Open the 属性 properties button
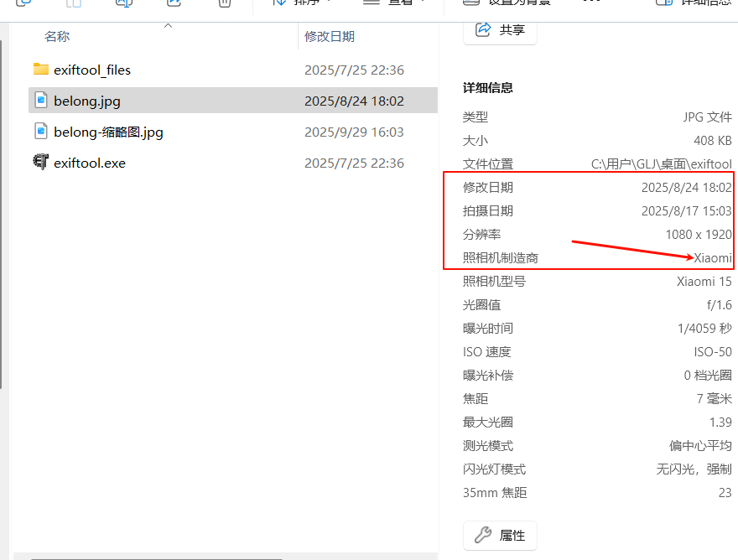Viewport: 738px width, 560px height. point(500,536)
